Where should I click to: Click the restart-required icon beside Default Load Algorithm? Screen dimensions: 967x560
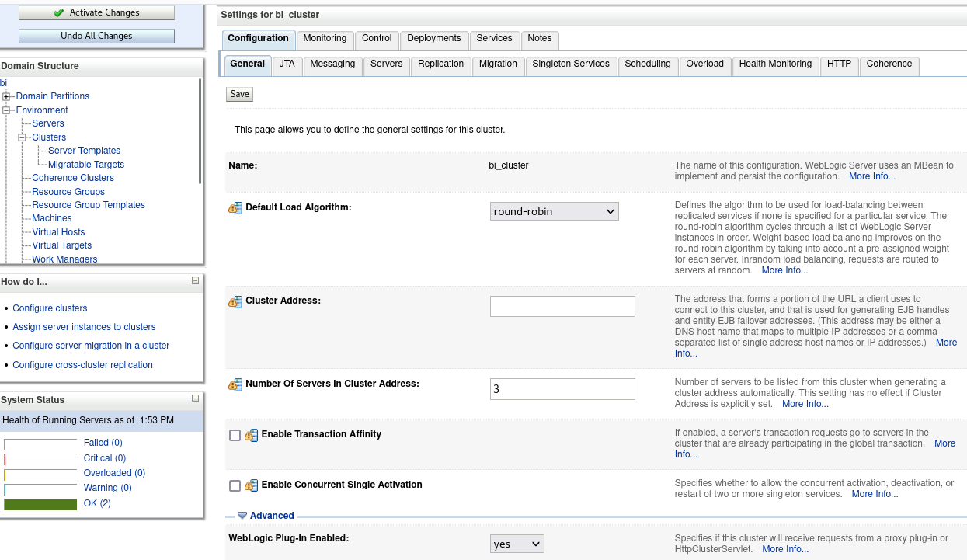coord(235,208)
